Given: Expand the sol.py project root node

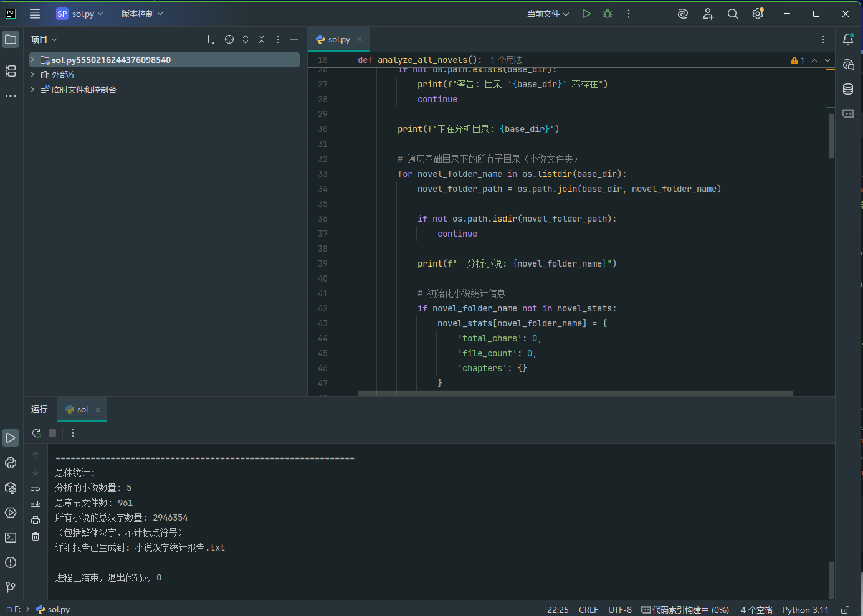Looking at the screenshot, I should 32,60.
